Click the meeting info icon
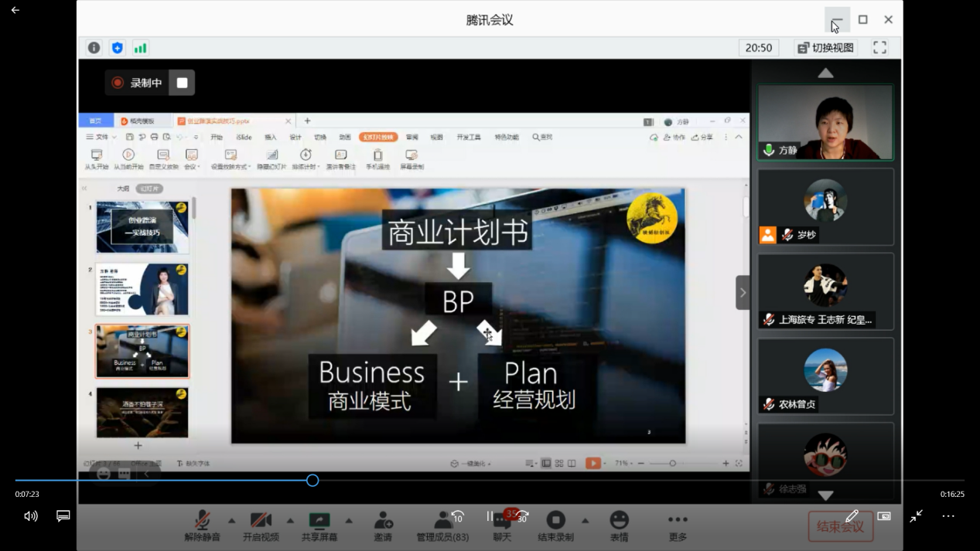The height and width of the screenshot is (551, 980). [x=94, y=48]
